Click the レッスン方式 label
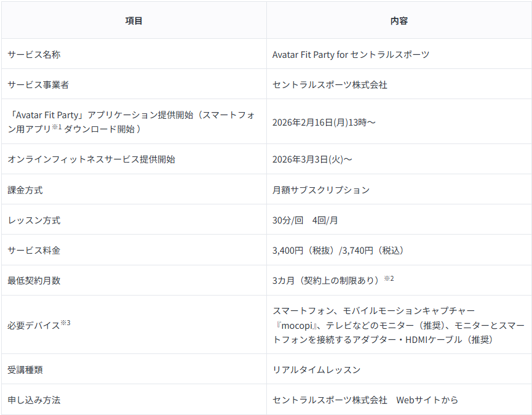Viewport: 532px width, 415px height. (x=34, y=220)
